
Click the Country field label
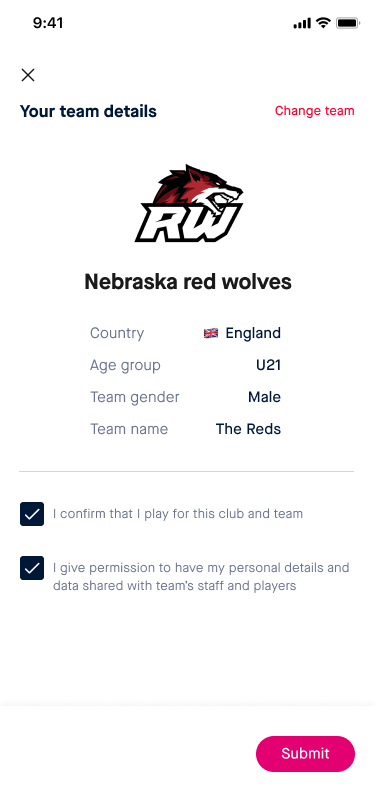[x=117, y=333]
